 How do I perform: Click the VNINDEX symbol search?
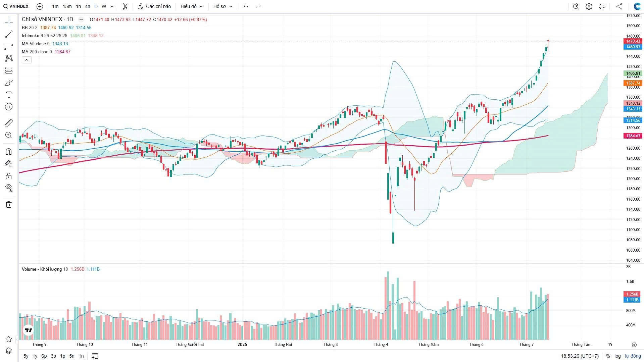coord(16,6)
